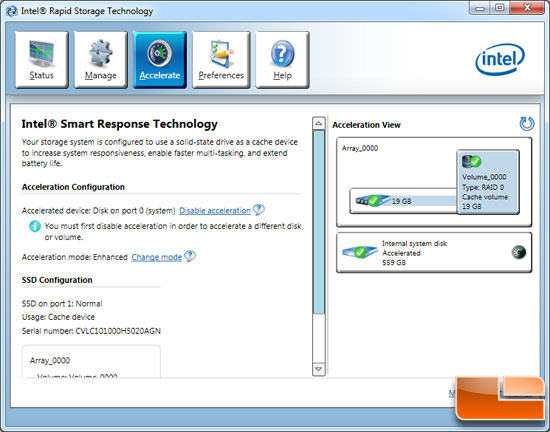This screenshot has height=432, width=550.
Task: Click the acceleration gauge icon on system disk
Action: click(519, 252)
